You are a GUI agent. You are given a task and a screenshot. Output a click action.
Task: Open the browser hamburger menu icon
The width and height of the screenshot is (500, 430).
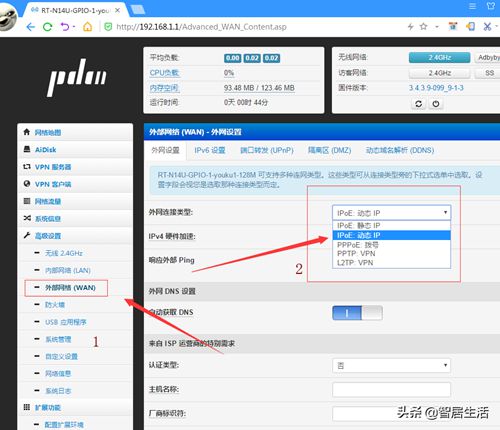tap(472, 6)
